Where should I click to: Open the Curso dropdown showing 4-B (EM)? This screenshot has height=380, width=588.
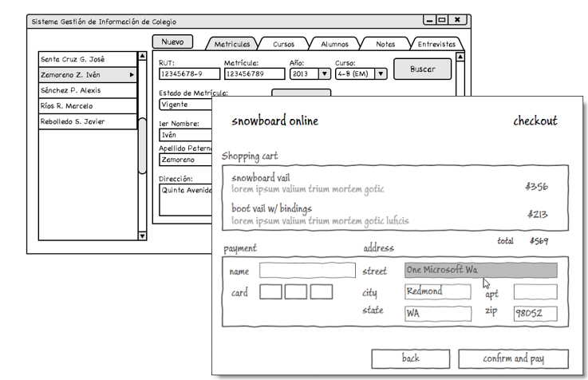pos(381,74)
